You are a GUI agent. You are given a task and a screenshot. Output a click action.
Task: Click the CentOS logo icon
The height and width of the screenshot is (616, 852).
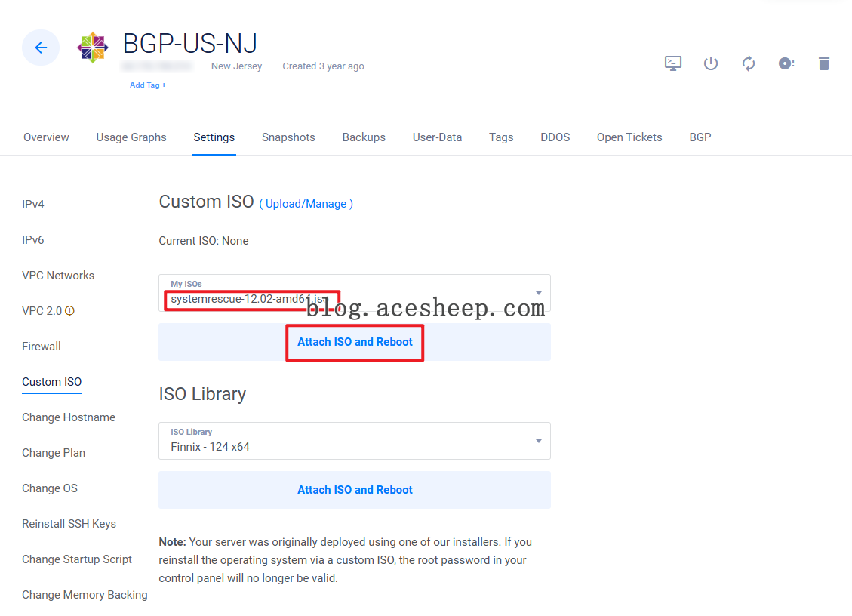tap(93, 48)
